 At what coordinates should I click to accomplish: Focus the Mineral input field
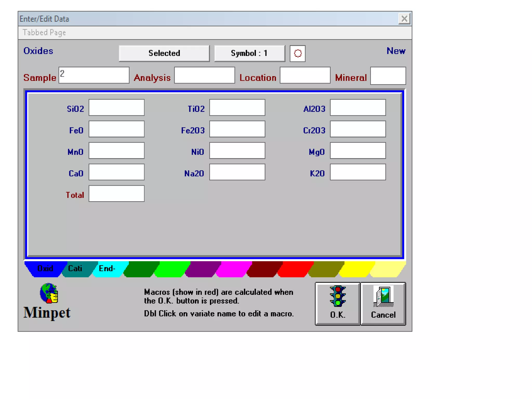tap(388, 76)
